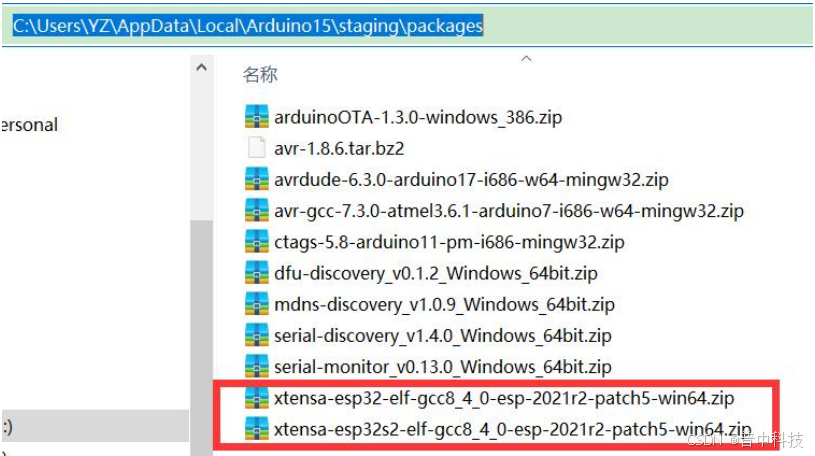Screen dimensions: 815x456
Task: Click the avr-1.8.6.tar.bz2 blank file icon
Action: (x=256, y=148)
